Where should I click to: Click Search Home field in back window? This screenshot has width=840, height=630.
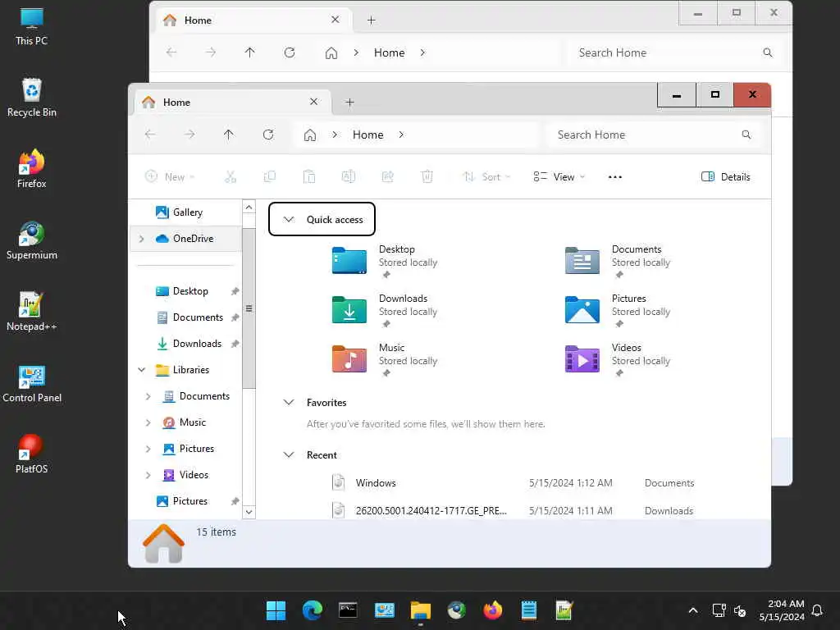pos(676,53)
